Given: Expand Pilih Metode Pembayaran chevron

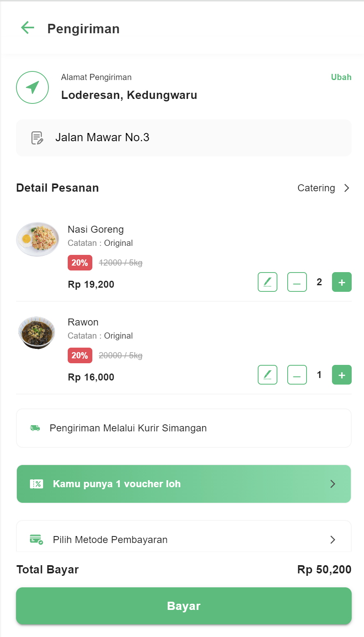Looking at the screenshot, I should pos(333,539).
